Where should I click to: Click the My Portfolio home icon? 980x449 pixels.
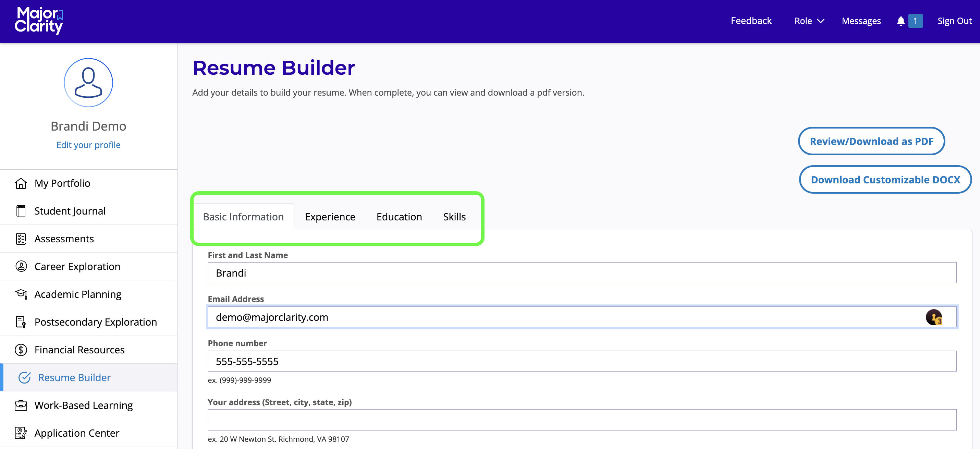(x=21, y=183)
